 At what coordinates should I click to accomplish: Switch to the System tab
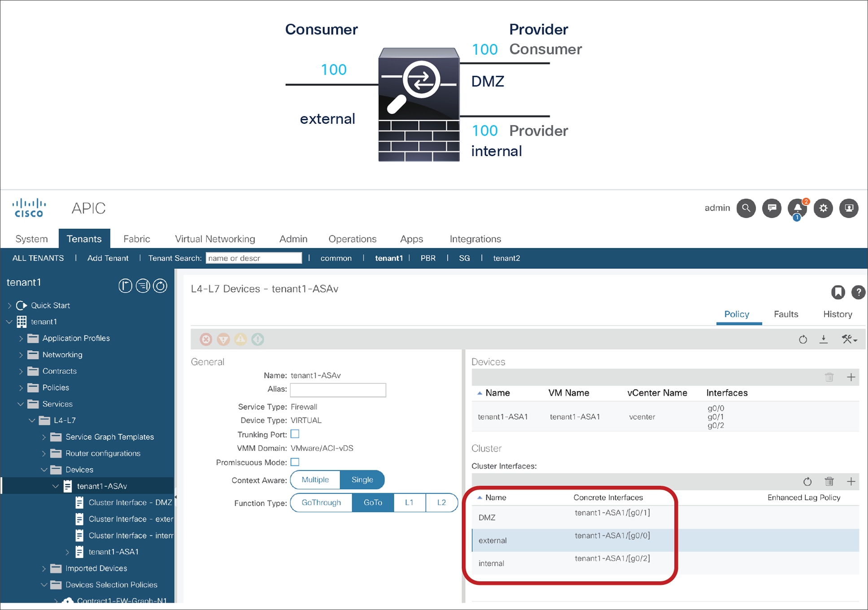31,239
